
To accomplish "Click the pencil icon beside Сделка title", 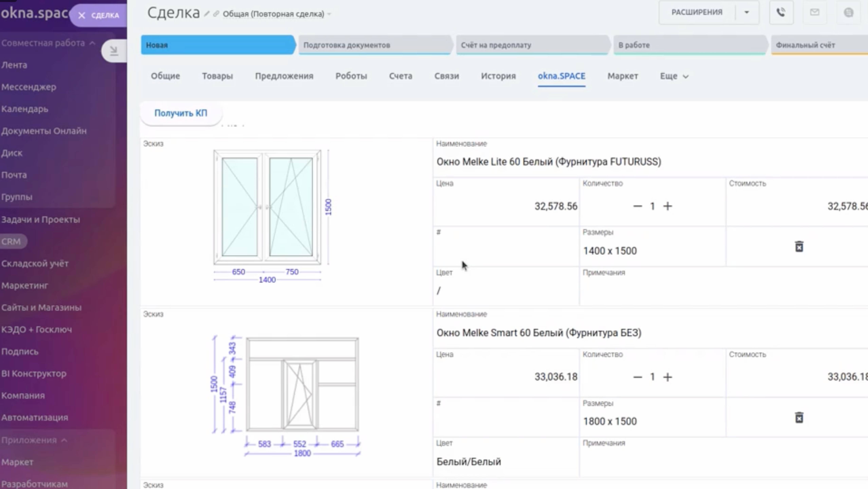I will pos(207,14).
